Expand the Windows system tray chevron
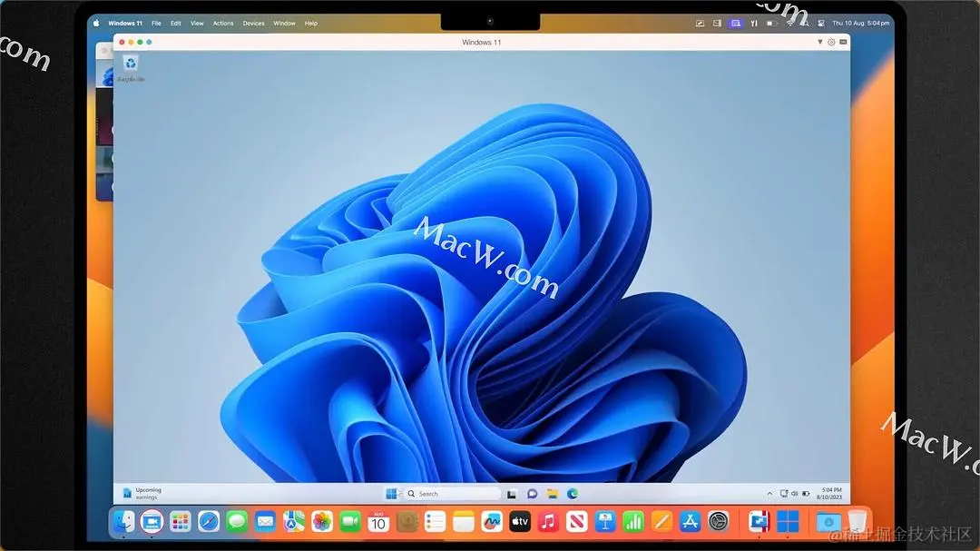 (769, 494)
